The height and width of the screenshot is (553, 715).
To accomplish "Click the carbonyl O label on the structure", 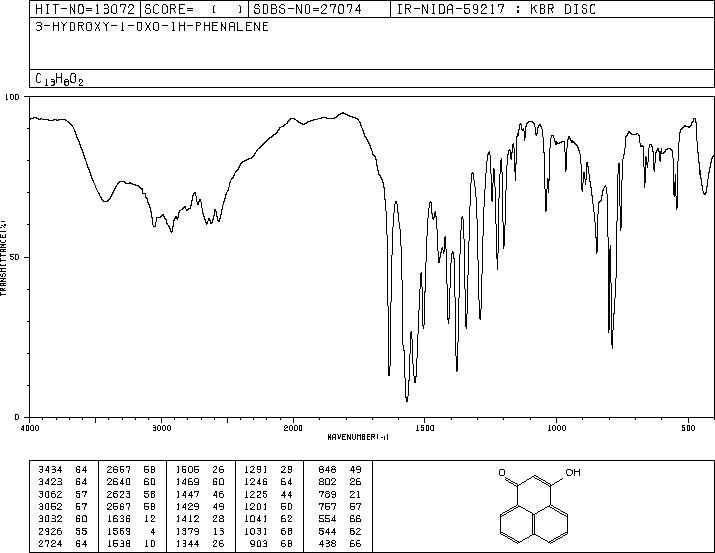I will click(502, 472).
